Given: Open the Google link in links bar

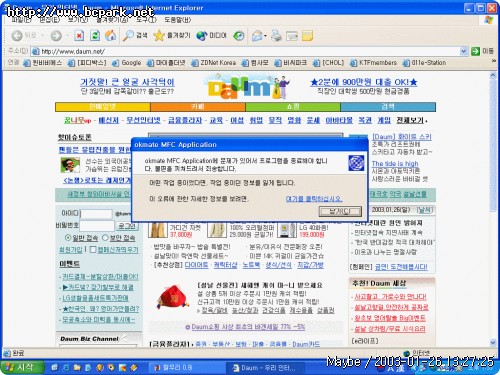Looking at the screenshot, I should (x=127, y=63).
